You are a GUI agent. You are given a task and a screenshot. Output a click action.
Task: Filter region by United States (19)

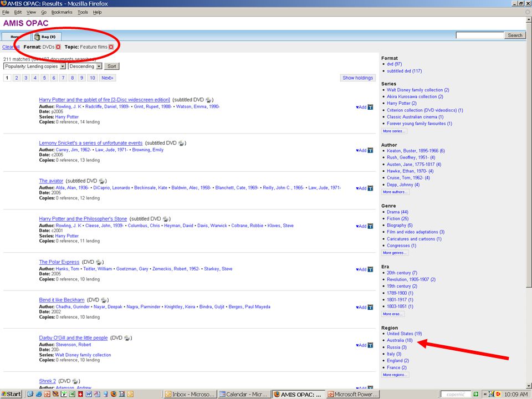[x=405, y=334]
